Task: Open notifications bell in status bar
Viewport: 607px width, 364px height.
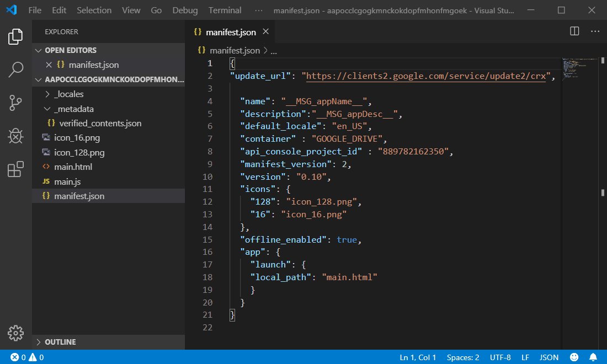Action: click(593, 357)
